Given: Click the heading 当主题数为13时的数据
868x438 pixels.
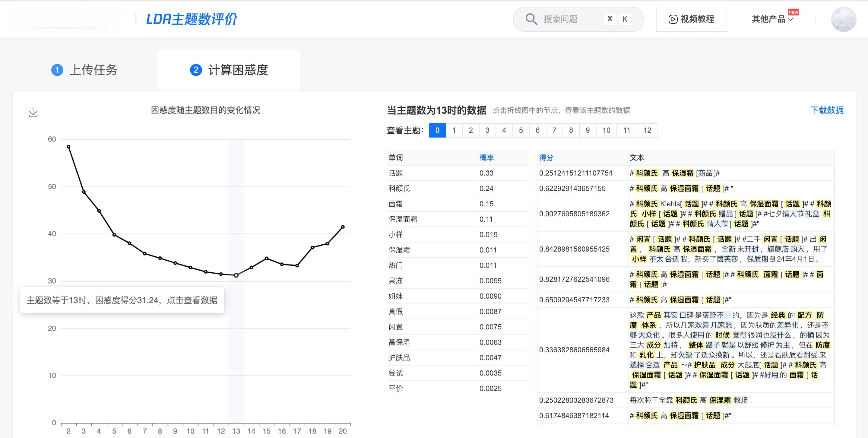Looking at the screenshot, I should pos(436,110).
